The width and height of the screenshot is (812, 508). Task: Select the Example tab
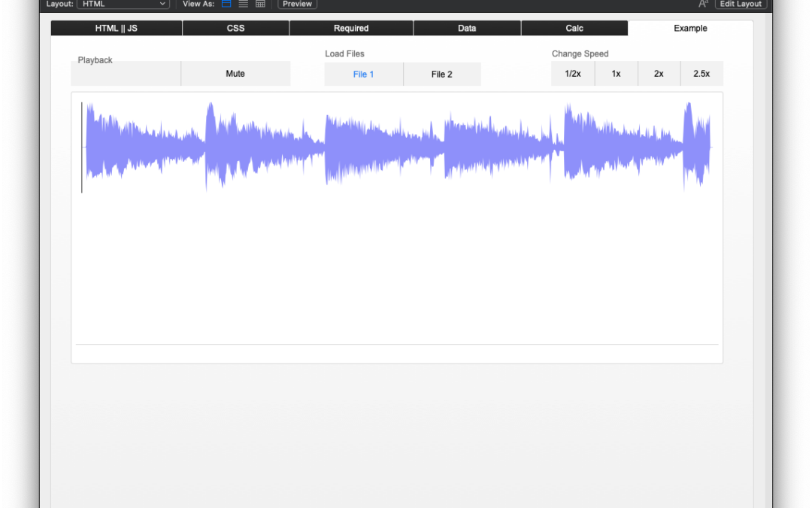pos(690,28)
